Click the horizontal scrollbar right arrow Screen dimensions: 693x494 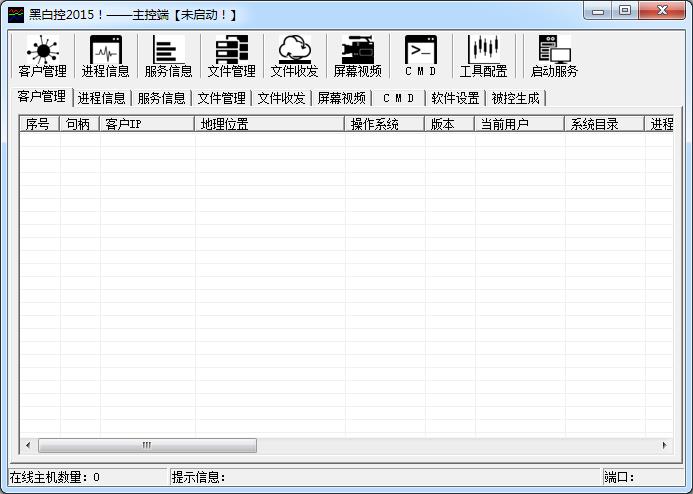(665, 445)
